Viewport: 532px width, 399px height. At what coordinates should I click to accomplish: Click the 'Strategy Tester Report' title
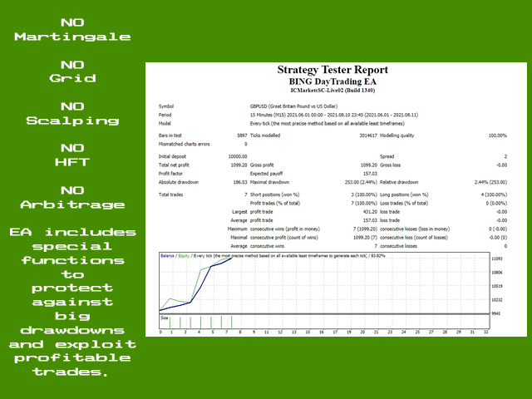[x=332, y=70]
